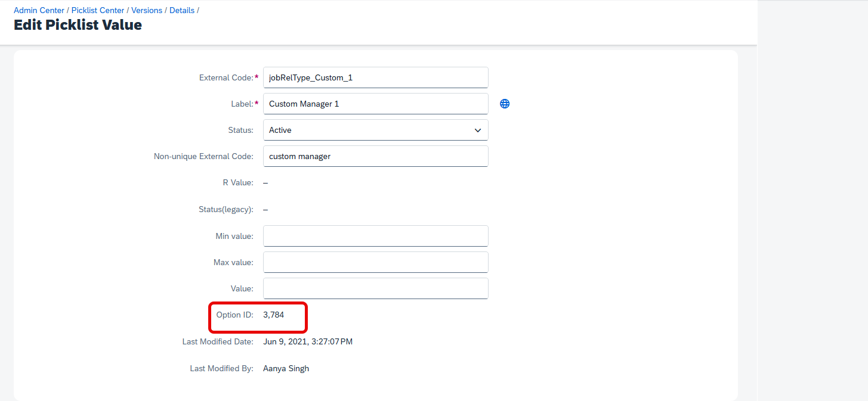Go to Admin Center breadcrumb
Screen dimensions: 868x401
click(x=39, y=10)
